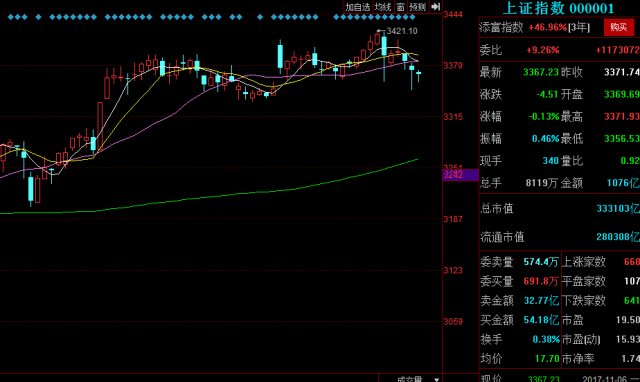
Task: Toggle the 均线 moving average lines
Action: [383, 7]
